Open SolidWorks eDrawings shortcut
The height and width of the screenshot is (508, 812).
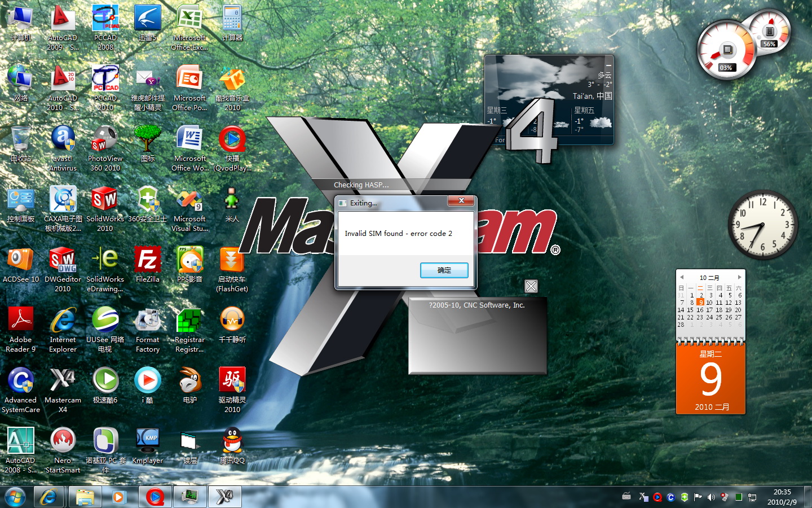tap(105, 270)
